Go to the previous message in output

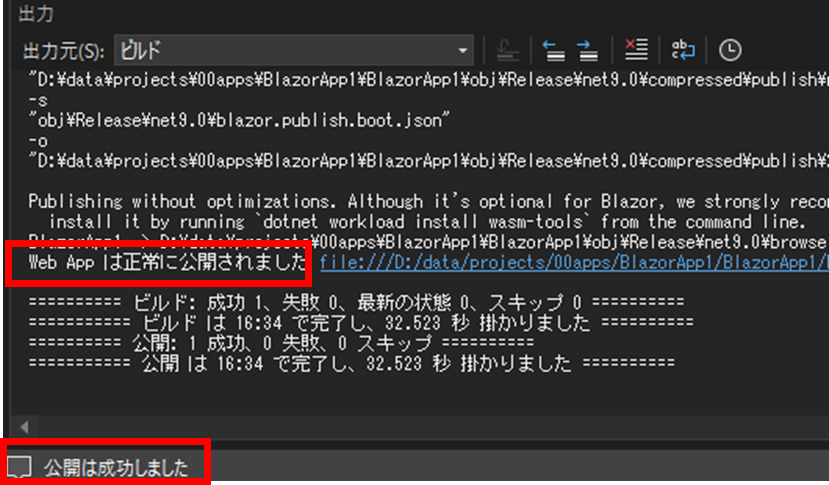point(551,49)
